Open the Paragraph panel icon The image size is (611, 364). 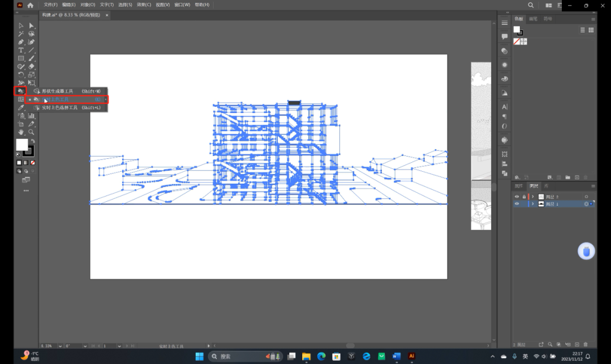click(505, 116)
